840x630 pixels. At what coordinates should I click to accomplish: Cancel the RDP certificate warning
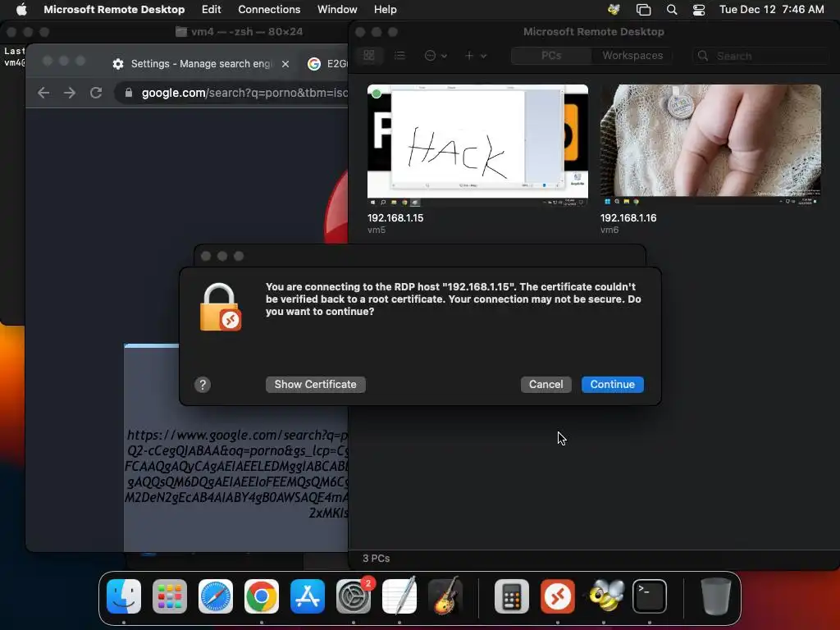coord(546,384)
